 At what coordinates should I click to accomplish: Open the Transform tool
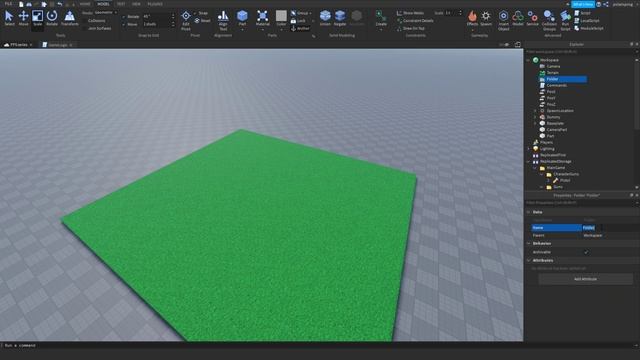tap(69, 18)
